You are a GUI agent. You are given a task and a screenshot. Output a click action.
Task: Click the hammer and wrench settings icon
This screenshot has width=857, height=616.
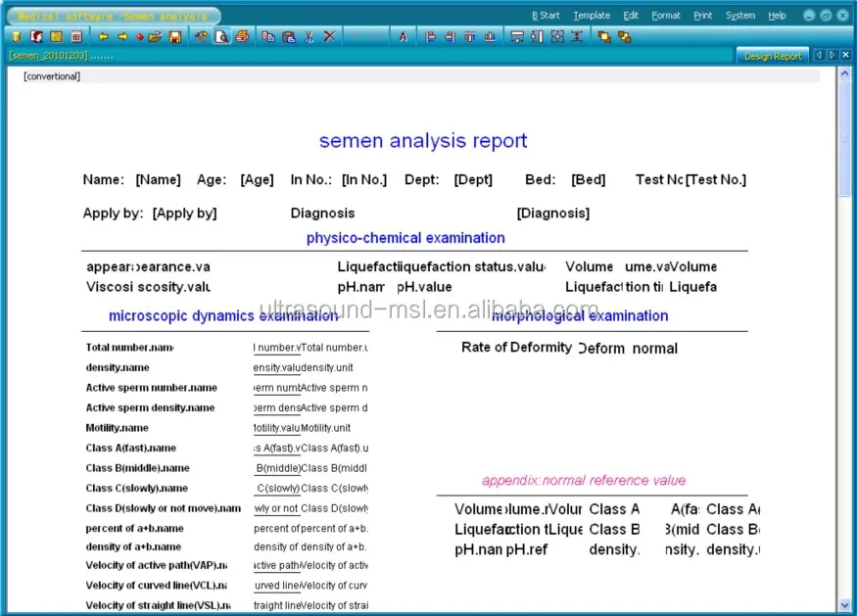[x=201, y=36]
